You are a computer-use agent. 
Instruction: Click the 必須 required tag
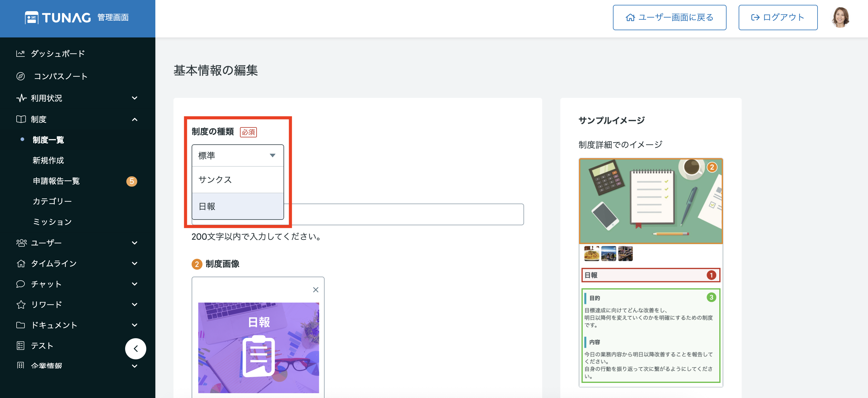(x=248, y=132)
